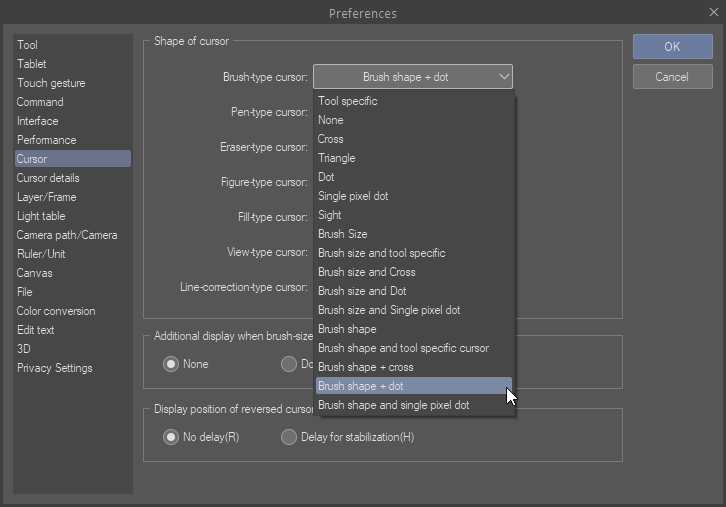Close the Preferences dialog window
The image size is (726, 507).
click(711, 12)
